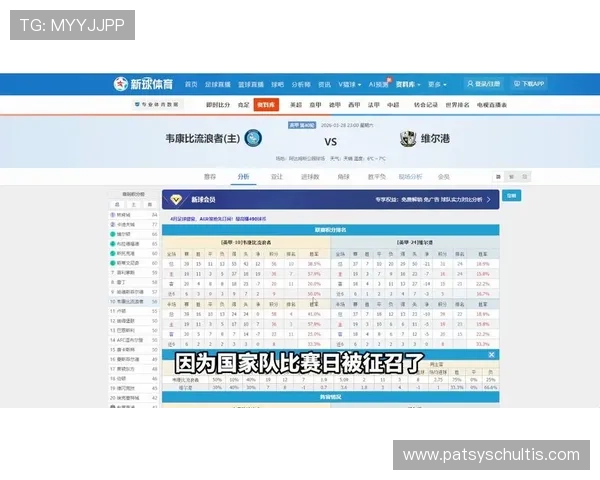This screenshot has width=600, height=480.
Task: Click the 韦康比流浪者(主) team name
Action: 203,138
